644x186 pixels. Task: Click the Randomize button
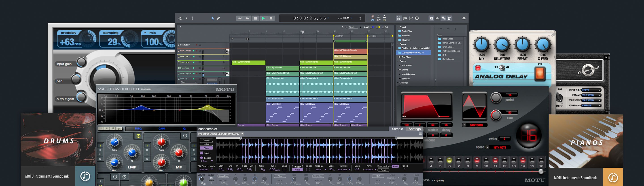pos(383,166)
